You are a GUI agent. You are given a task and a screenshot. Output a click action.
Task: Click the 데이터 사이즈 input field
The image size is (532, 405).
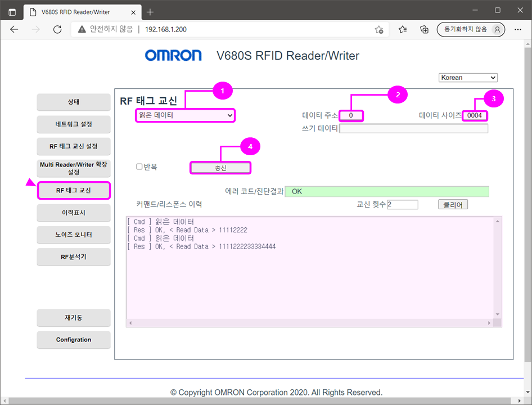[474, 115]
